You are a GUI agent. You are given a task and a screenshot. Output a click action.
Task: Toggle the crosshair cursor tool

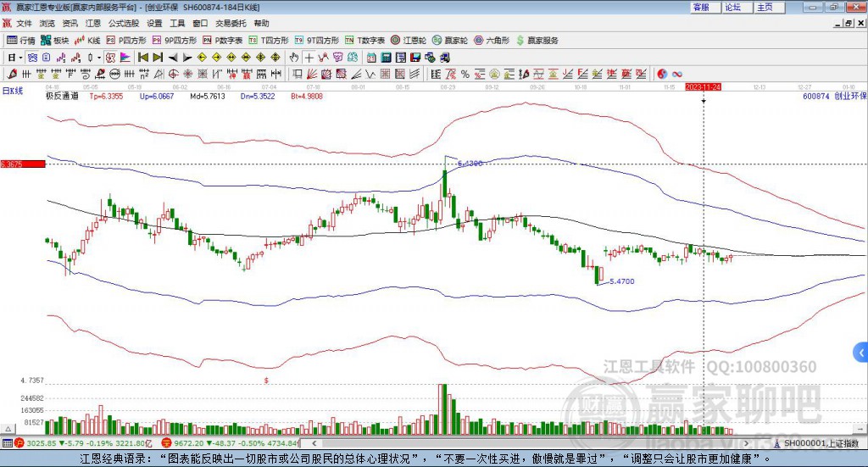(309, 58)
